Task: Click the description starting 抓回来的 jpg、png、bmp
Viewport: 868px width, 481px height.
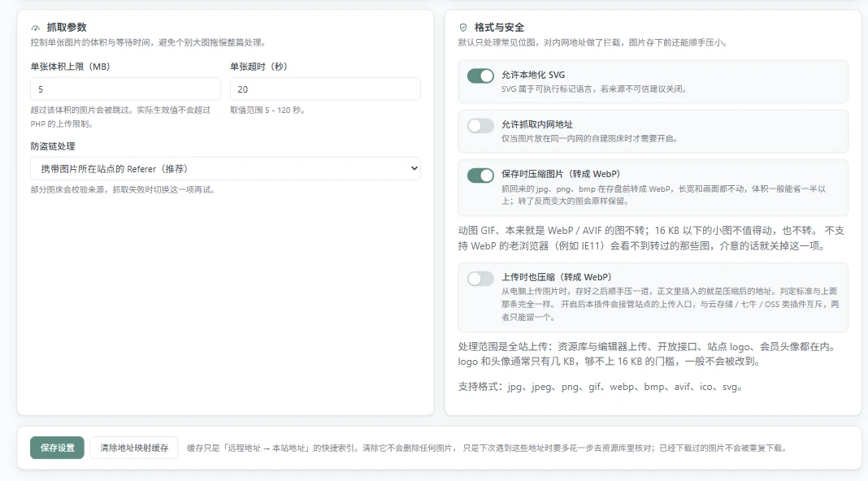Action: (x=664, y=195)
